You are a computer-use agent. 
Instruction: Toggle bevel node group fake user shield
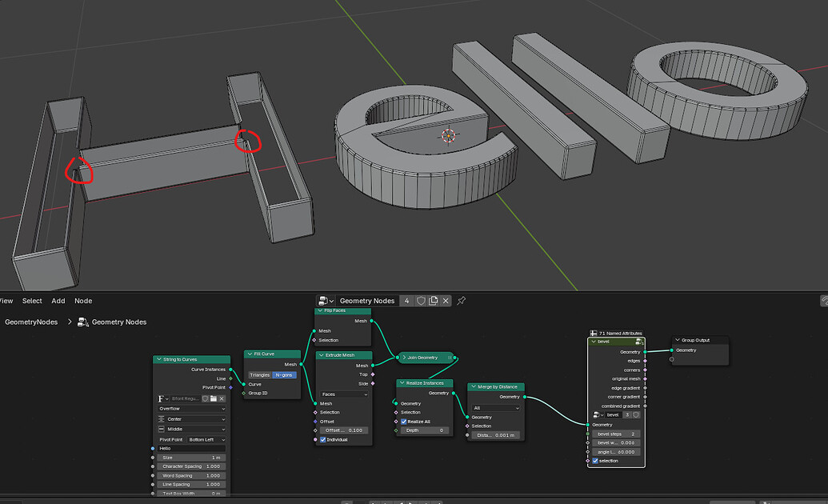(636, 415)
